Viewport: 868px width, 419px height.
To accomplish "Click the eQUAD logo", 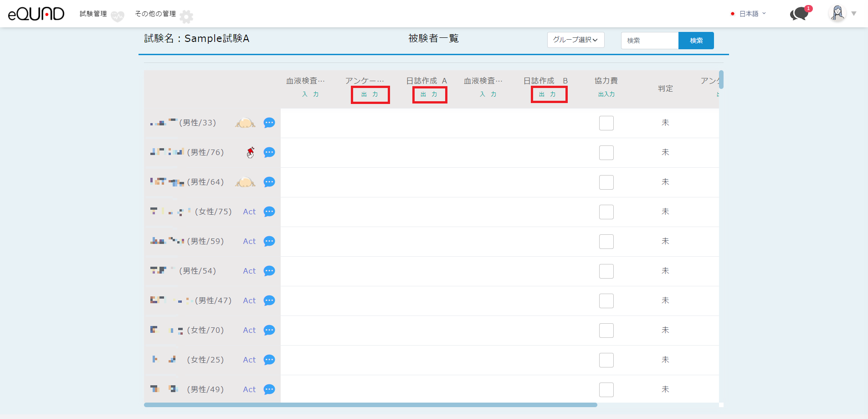I will (x=36, y=14).
